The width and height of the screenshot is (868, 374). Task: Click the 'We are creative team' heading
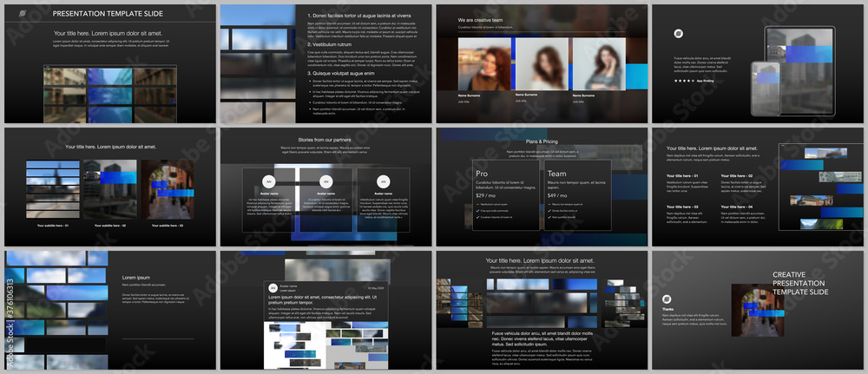(x=480, y=20)
